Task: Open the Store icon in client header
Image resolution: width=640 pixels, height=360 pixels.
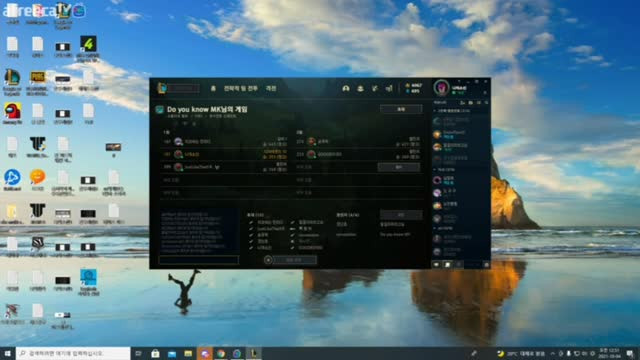Action: tap(389, 88)
